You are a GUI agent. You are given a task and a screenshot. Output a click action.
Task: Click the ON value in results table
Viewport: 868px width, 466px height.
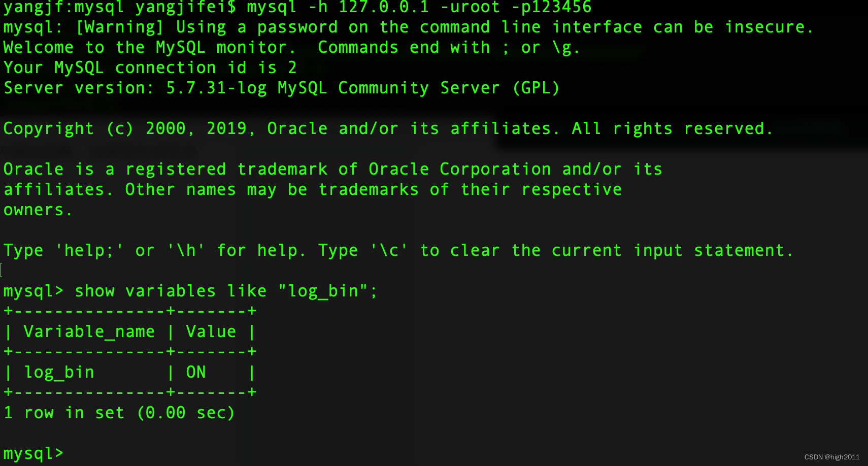click(195, 372)
